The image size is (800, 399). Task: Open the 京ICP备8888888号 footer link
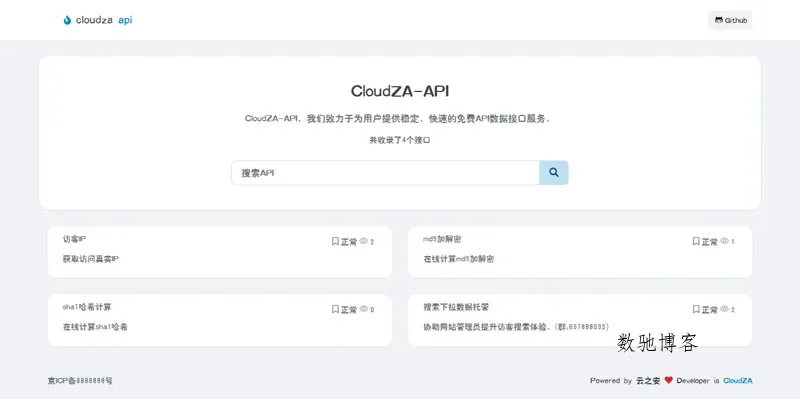80,381
